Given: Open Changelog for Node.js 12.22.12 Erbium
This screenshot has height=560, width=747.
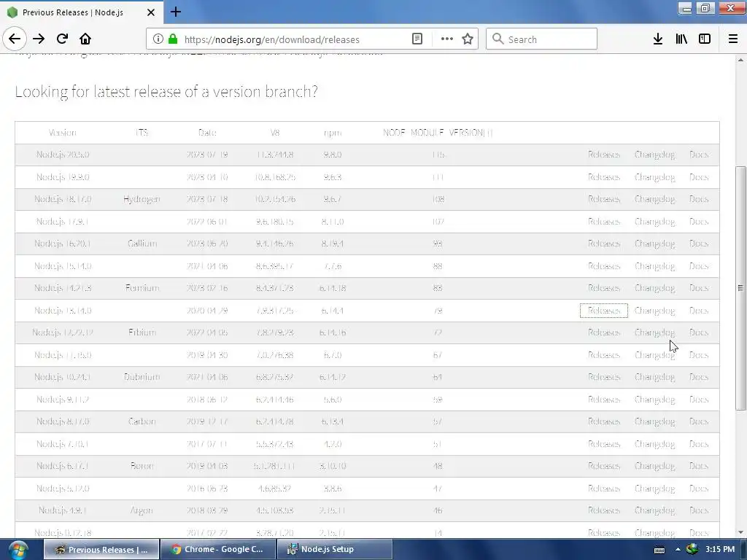Looking at the screenshot, I should point(654,332).
